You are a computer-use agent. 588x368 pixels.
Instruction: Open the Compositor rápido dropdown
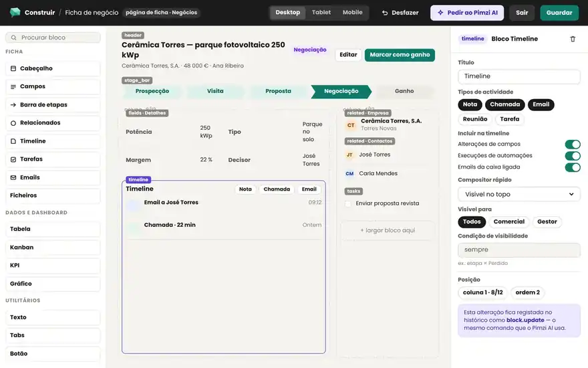[519, 194]
